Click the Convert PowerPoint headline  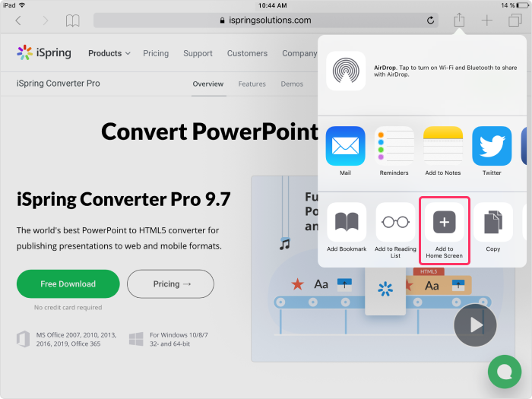point(210,131)
